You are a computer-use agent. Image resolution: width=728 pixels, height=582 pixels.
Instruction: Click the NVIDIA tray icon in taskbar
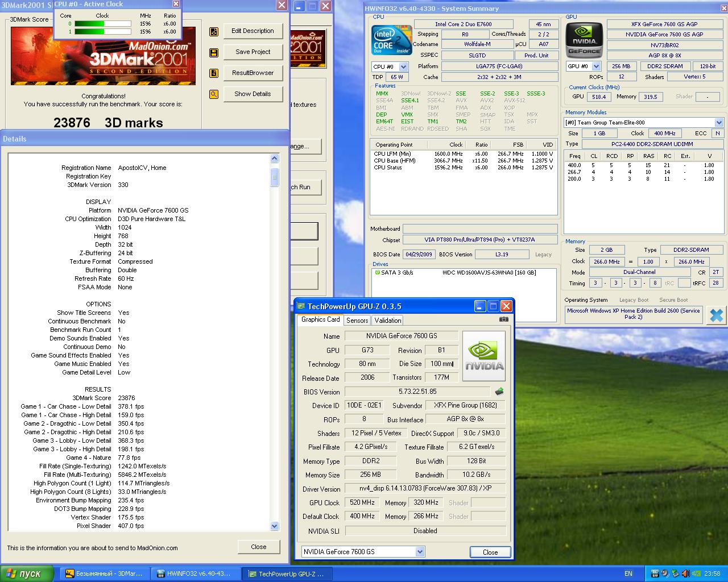point(695,573)
